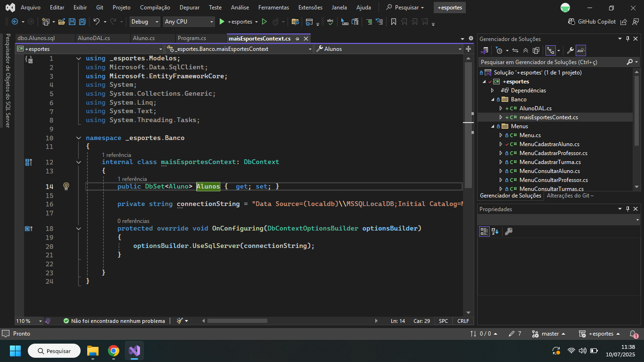Collapse the OnConfiguring method at line 18
Image resolution: width=644 pixels, height=362 pixels.
pos(79,228)
